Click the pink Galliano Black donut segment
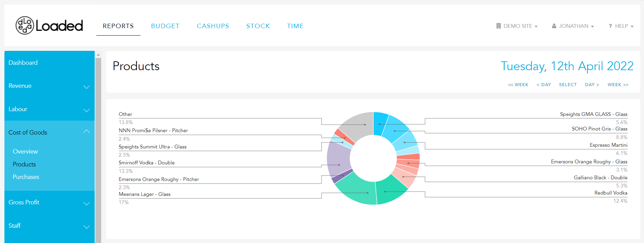Screen dimensions: 644x243 pos(404,177)
